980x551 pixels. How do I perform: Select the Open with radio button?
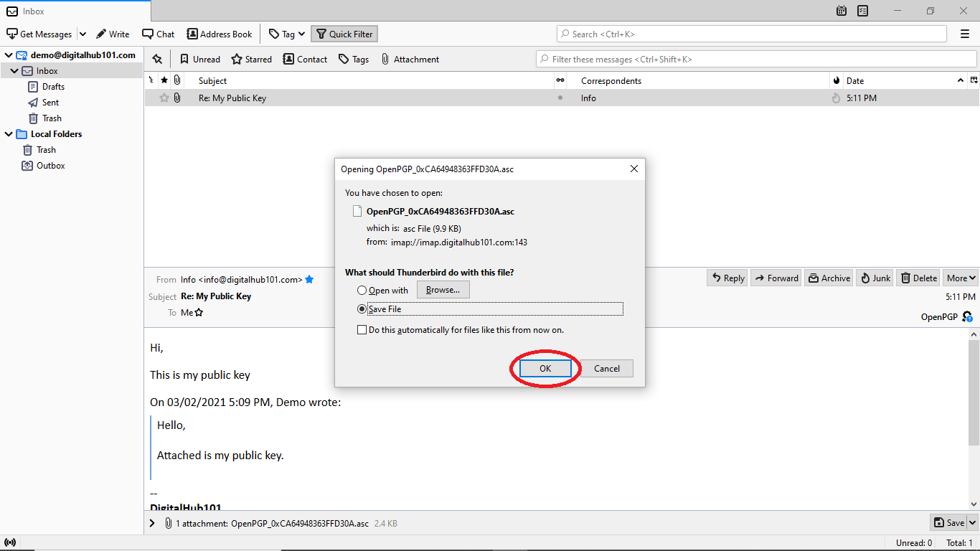click(x=362, y=291)
